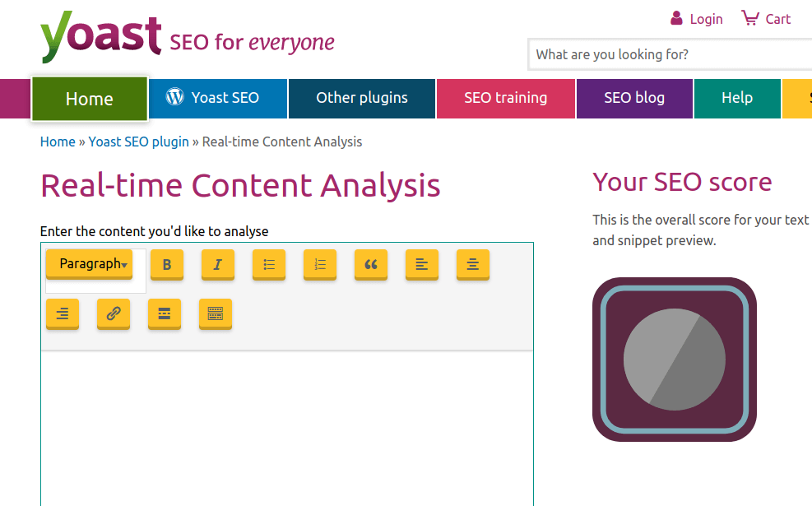Select the SEO blog tab
The height and width of the screenshot is (506, 812).
tap(634, 99)
